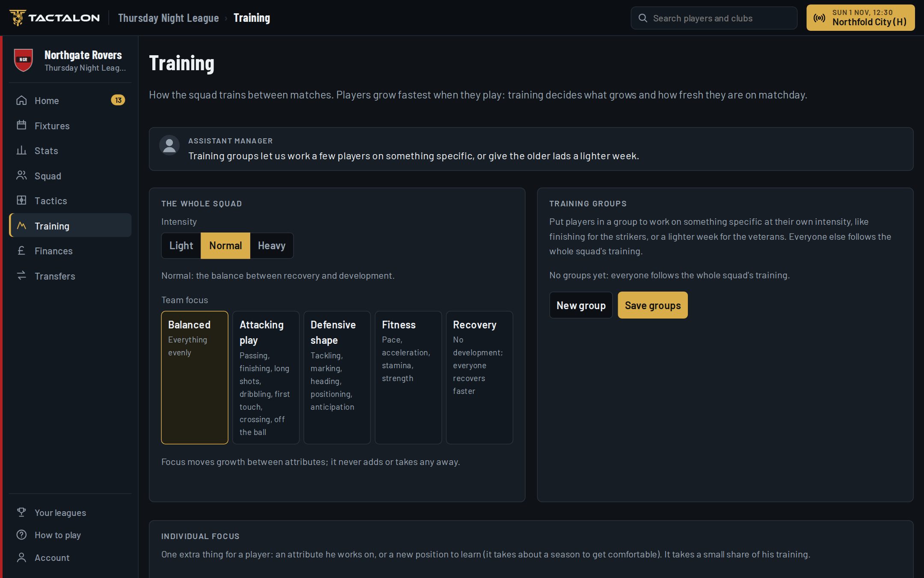Click the Search players and clubs field
924x578 pixels.
(714, 18)
